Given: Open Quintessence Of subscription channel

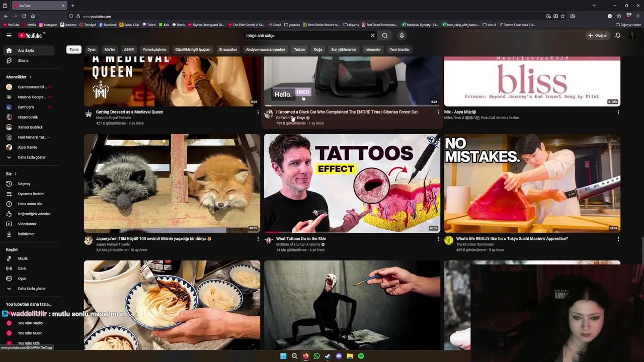Looking at the screenshot, I should (x=28, y=87).
